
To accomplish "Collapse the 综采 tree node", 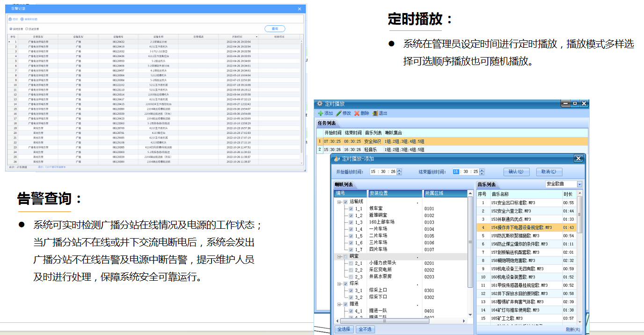I will point(339,284).
